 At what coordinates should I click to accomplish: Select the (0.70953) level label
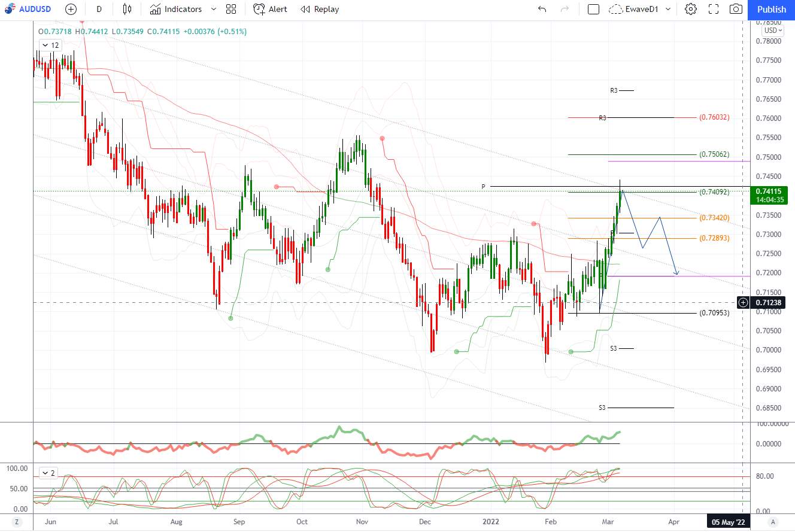click(714, 313)
